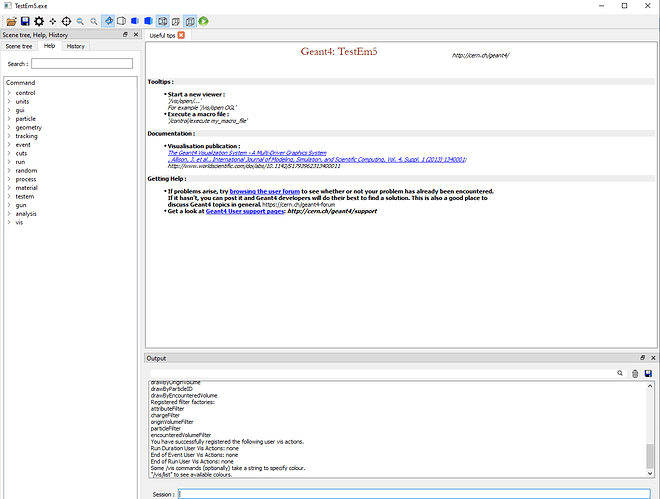Image resolution: width=660 pixels, height=499 pixels.
Task: Expand the gui command node
Action: (9, 110)
